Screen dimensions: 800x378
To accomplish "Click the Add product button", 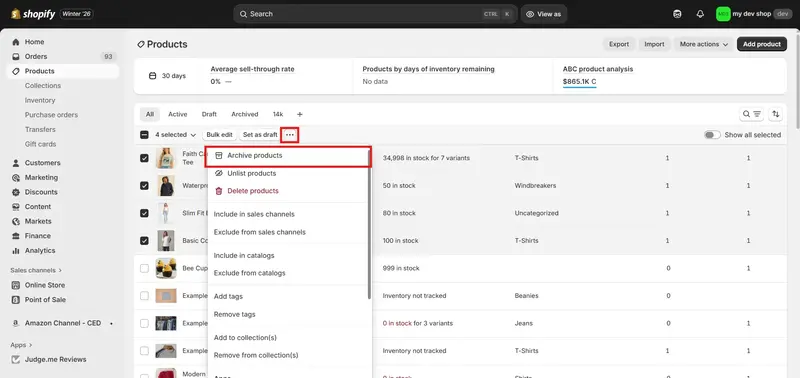I will [x=762, y=44].
